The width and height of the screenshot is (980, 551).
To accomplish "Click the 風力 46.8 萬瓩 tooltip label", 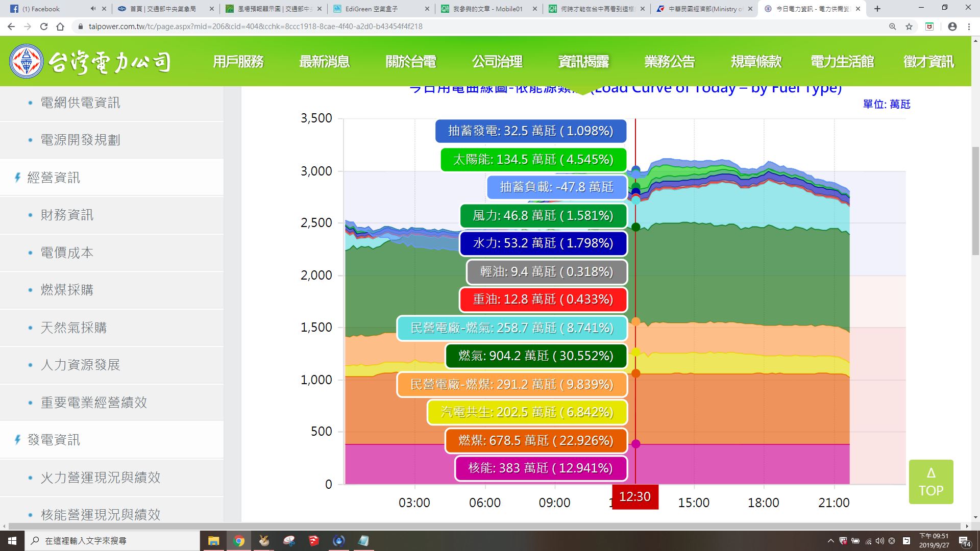I will (543, 216).
